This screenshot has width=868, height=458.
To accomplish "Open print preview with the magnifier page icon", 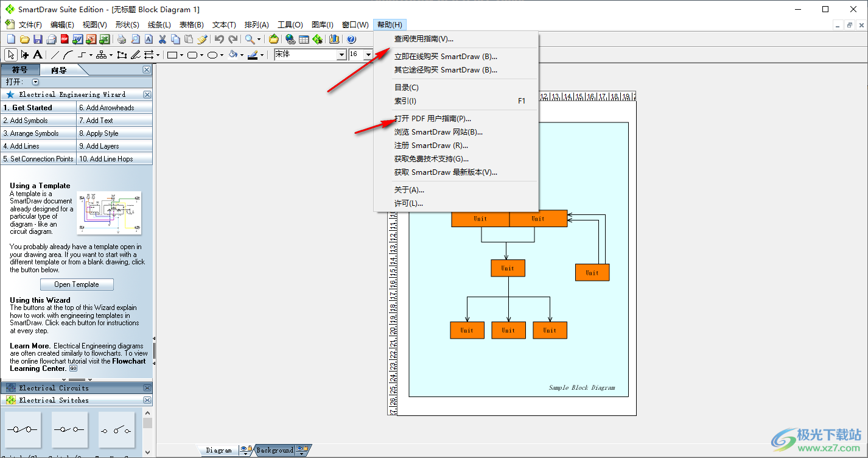I will 136,39.
